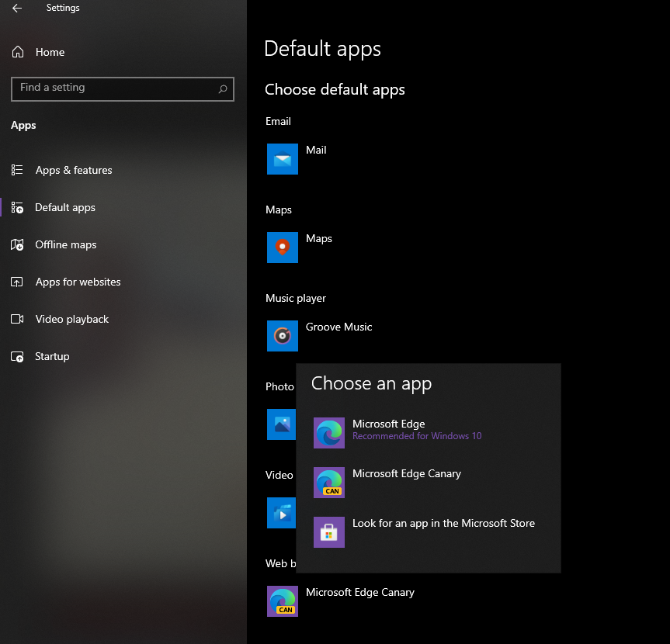
Task: Open Apps for websites page
Action: click(x=78, y=282)
